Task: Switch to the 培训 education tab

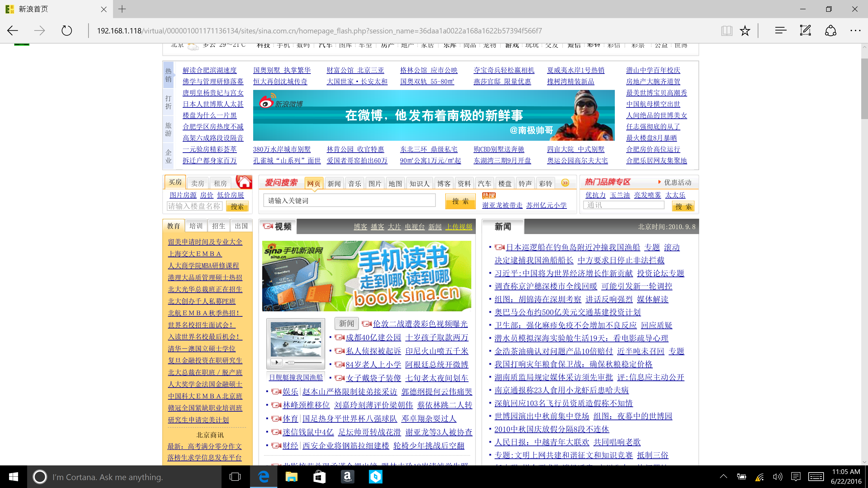Action: (196, 226)
